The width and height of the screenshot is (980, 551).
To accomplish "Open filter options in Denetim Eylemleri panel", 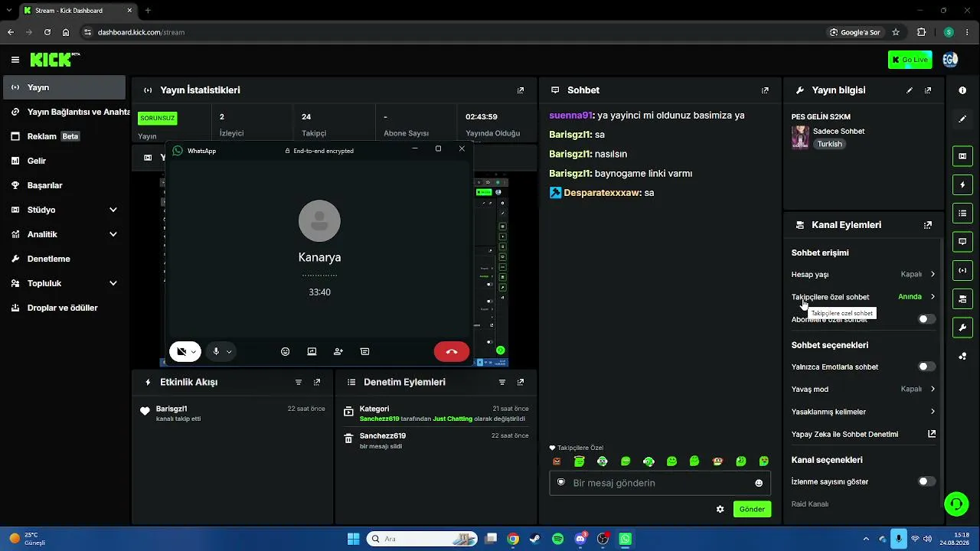I will (x=502, y=382).
